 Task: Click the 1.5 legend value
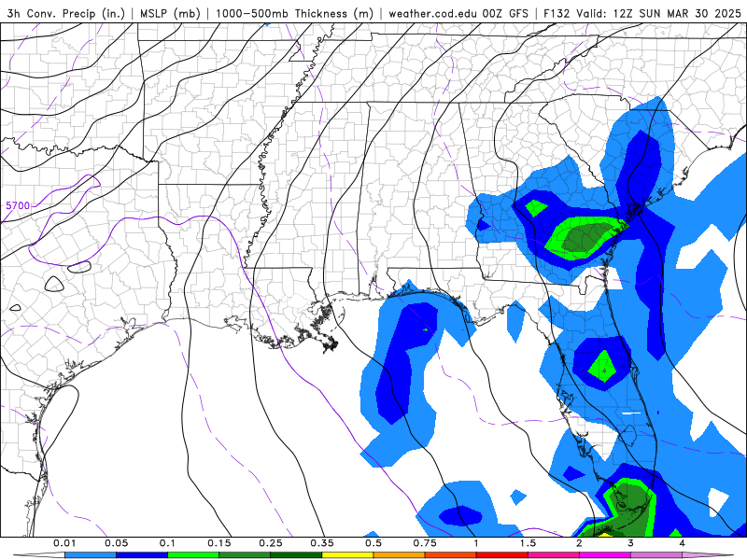[528, 543]
